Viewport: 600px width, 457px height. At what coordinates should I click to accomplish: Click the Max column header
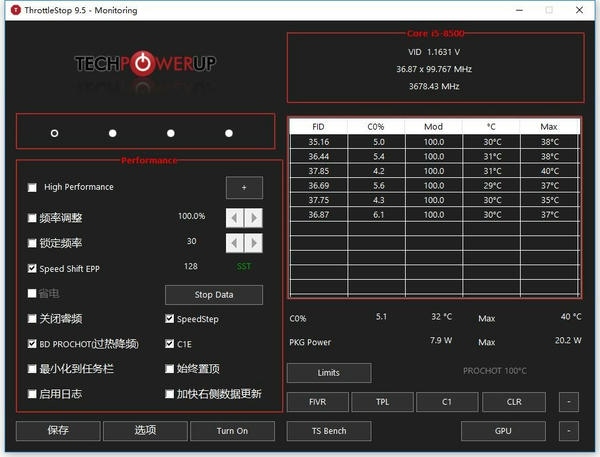tap(549, 127)
